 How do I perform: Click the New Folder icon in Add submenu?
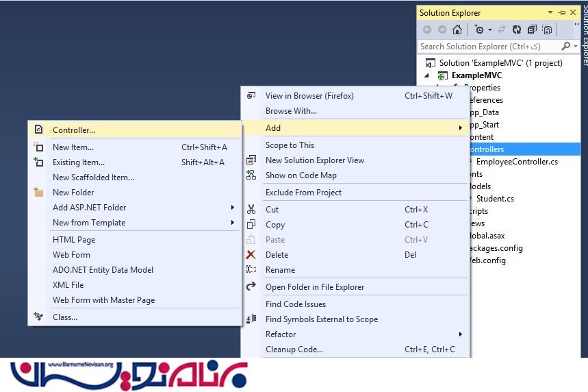[38, 192]
